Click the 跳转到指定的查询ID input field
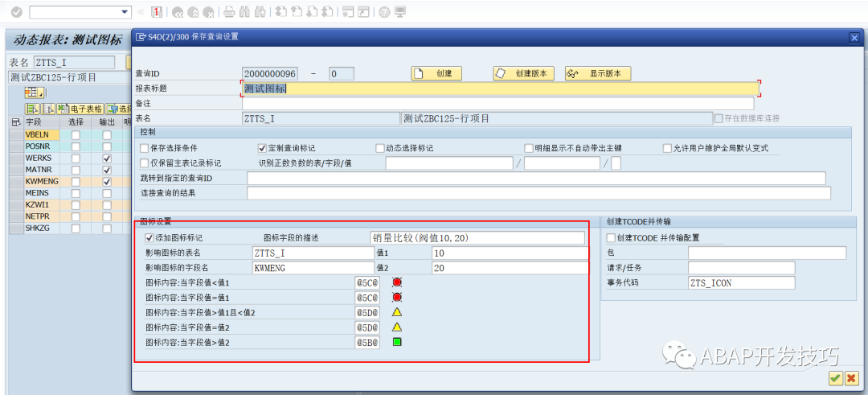The height and width of the screenshot is (395, 868). pyautogui.click(x=536, y=178)
